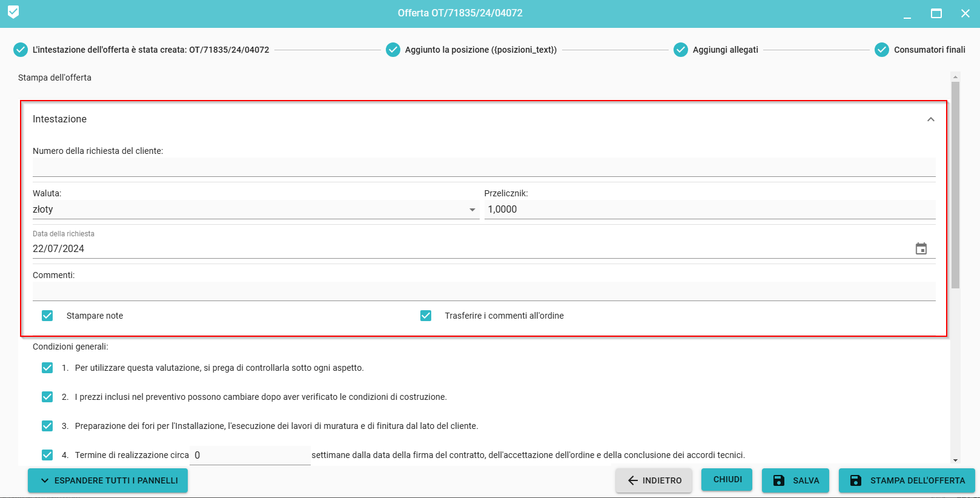
Task: Click the shield app logo icon
Action: 13,12
